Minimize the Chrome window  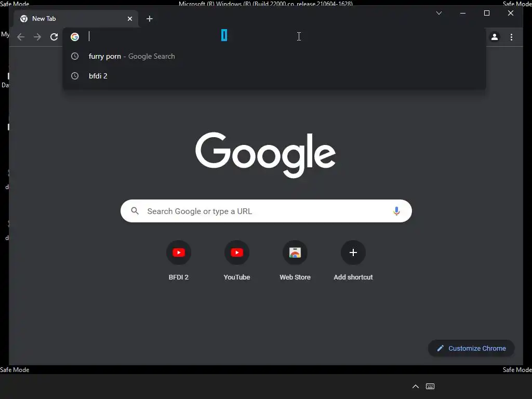[x=463, y=13]
